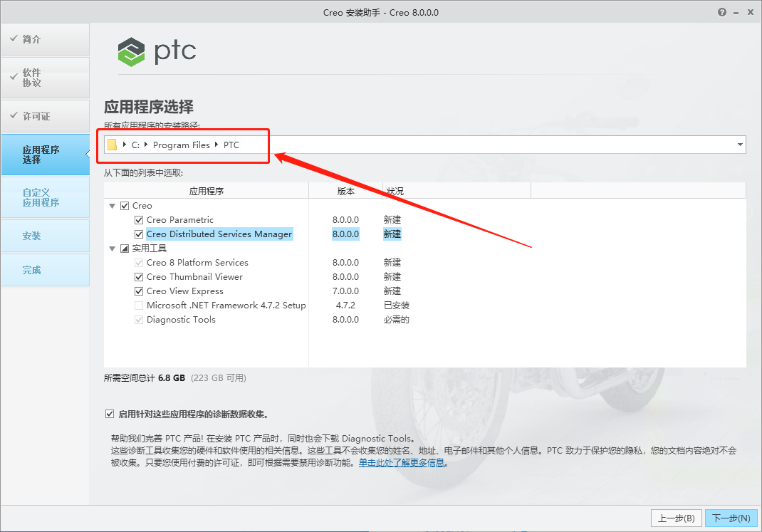Click C: in the install path
The height and width of the screenshot is (532, 762).
[x=135, y=145]
